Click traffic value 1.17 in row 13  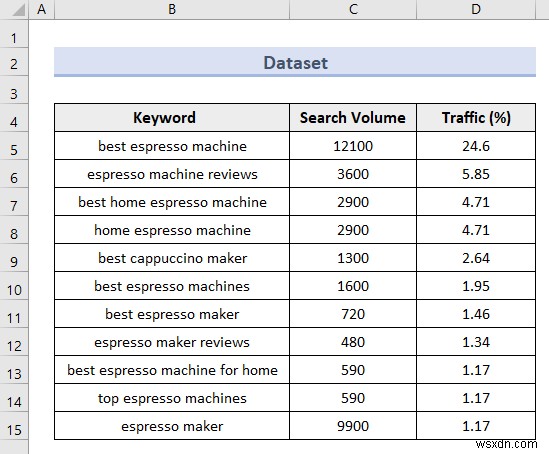476,370
